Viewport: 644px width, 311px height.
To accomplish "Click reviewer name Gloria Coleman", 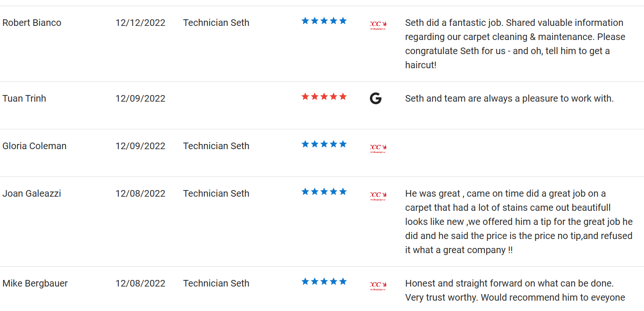I will (34, 146).
